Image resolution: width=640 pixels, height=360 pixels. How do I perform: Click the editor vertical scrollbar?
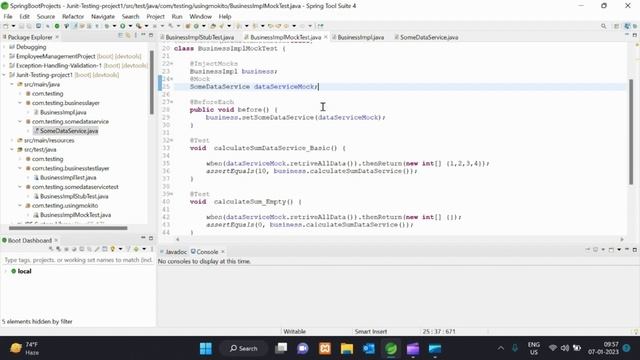pyautogui.click(x=631, y=132)
